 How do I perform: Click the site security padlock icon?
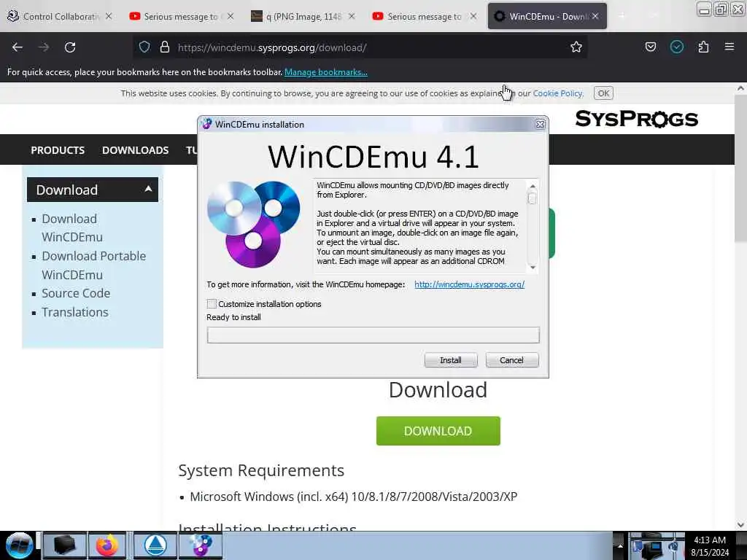click(x=165, y=47)
